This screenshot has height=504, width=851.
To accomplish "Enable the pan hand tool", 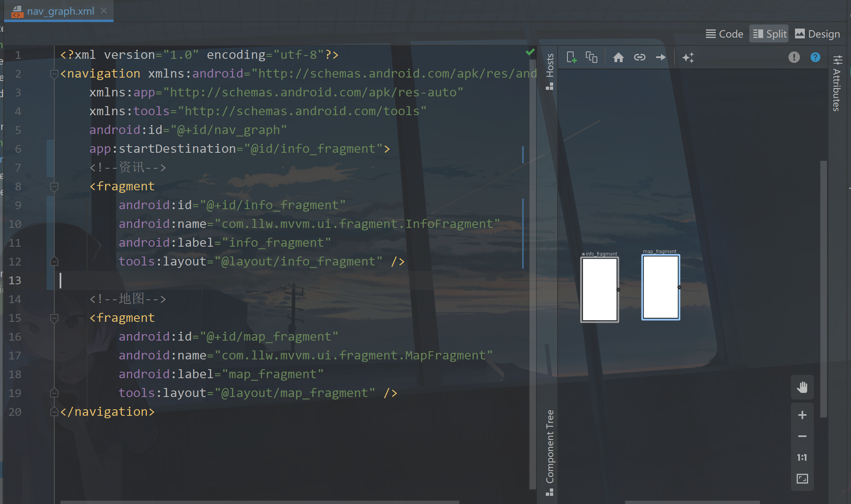I will point(802,387).
